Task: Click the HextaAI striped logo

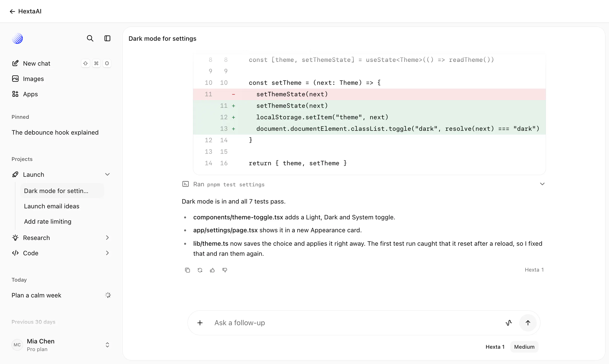Action: pos(18,39)
